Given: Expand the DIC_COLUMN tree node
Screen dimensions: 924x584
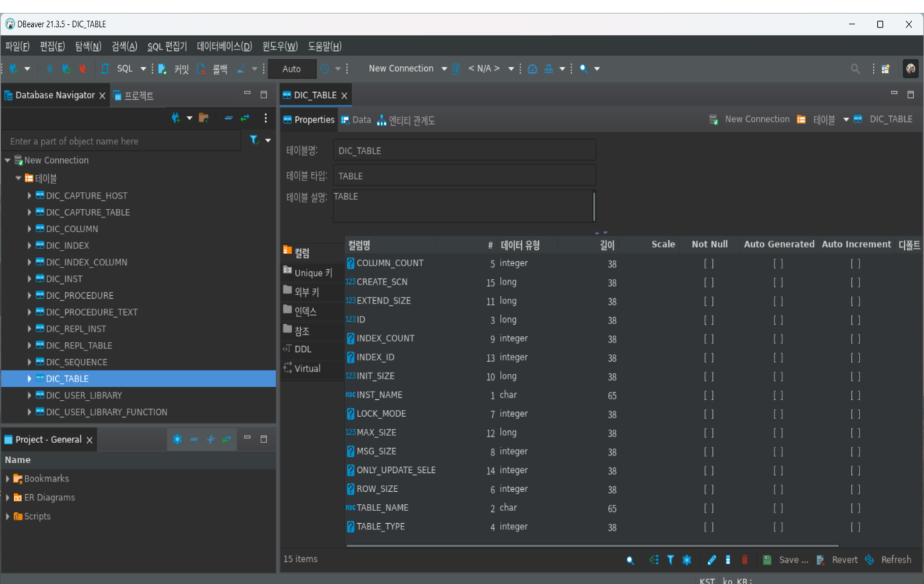Looking at the screenshot, I should click(30, 229).
